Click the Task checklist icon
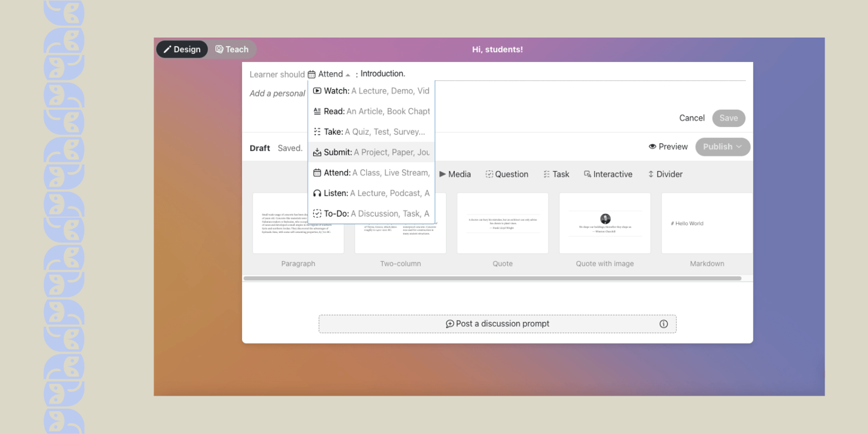The width and height of the screenshot is (868, 434). [x=547, y=174]
